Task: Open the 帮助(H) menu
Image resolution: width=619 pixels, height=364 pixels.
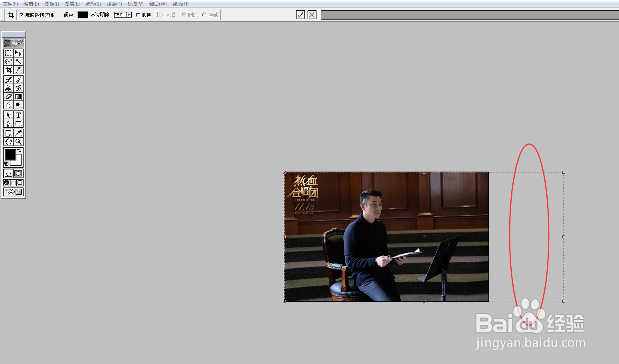Action: point(180,4)
